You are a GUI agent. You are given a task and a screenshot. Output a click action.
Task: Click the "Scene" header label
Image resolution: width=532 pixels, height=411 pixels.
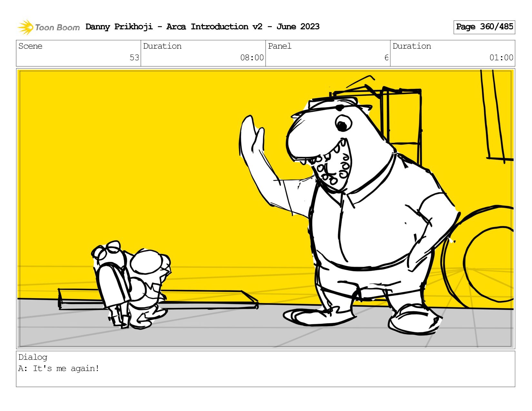coord(30,46)
